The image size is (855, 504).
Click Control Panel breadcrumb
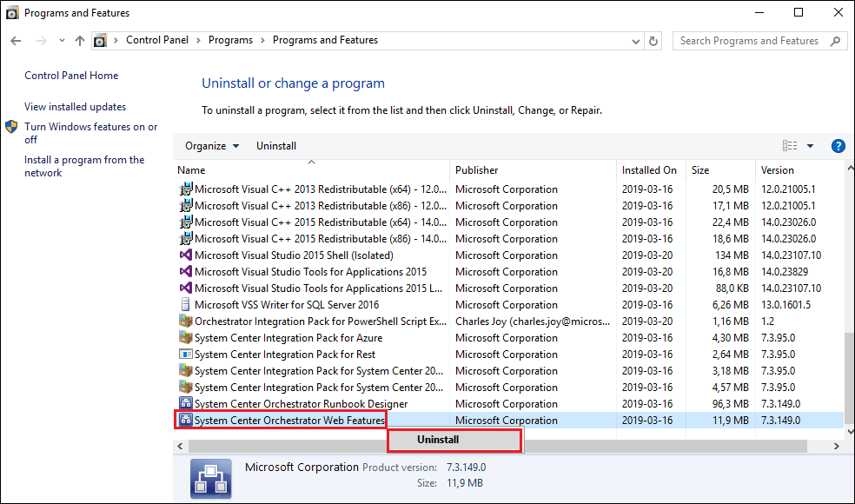pyautogui.click(x=157, y=40)
